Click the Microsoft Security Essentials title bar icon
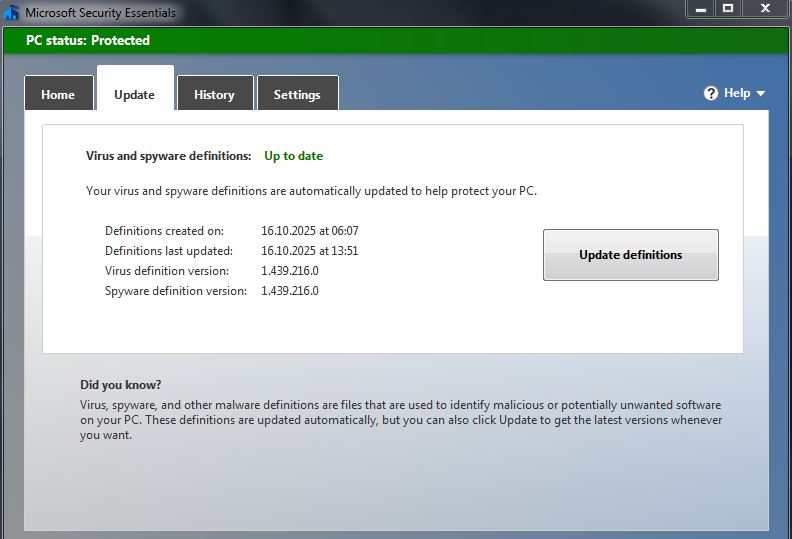Image resolution: width=792 pixels, height=539 pixels. [12, 13]
